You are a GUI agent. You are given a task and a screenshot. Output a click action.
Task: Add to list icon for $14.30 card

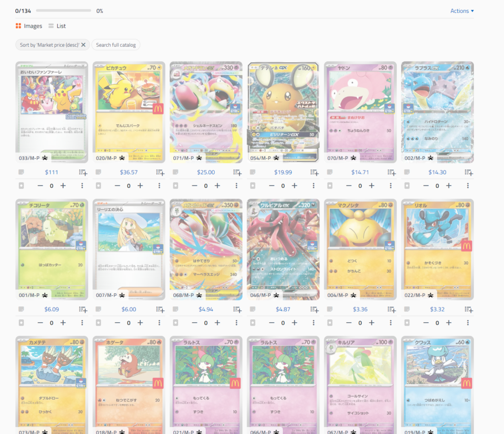469,172
